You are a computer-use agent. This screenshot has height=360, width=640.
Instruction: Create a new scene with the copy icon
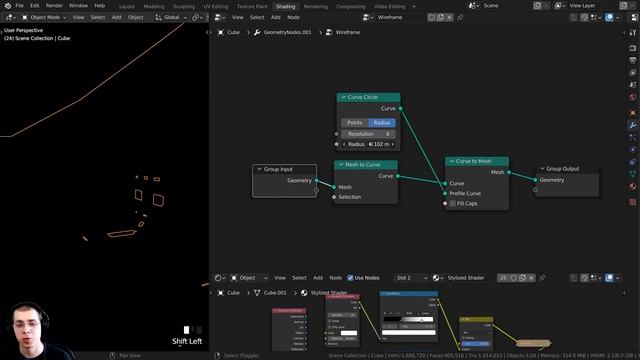coord(538,6)
